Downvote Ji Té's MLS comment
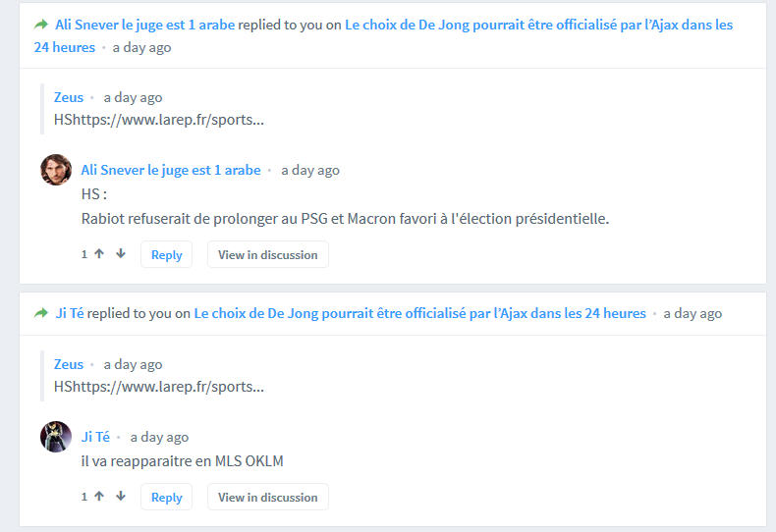Viewport: 776px width, 532px height. tap(121, 496)
